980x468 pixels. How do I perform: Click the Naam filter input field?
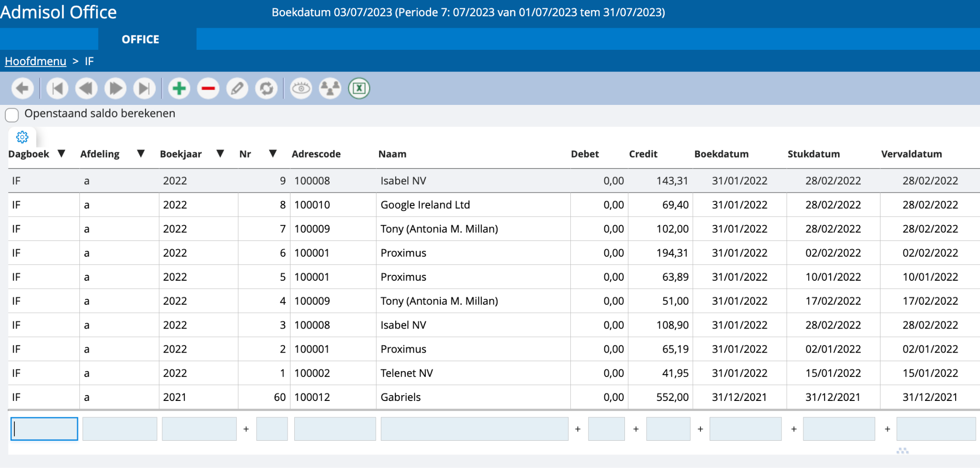[x=474, y=429]
